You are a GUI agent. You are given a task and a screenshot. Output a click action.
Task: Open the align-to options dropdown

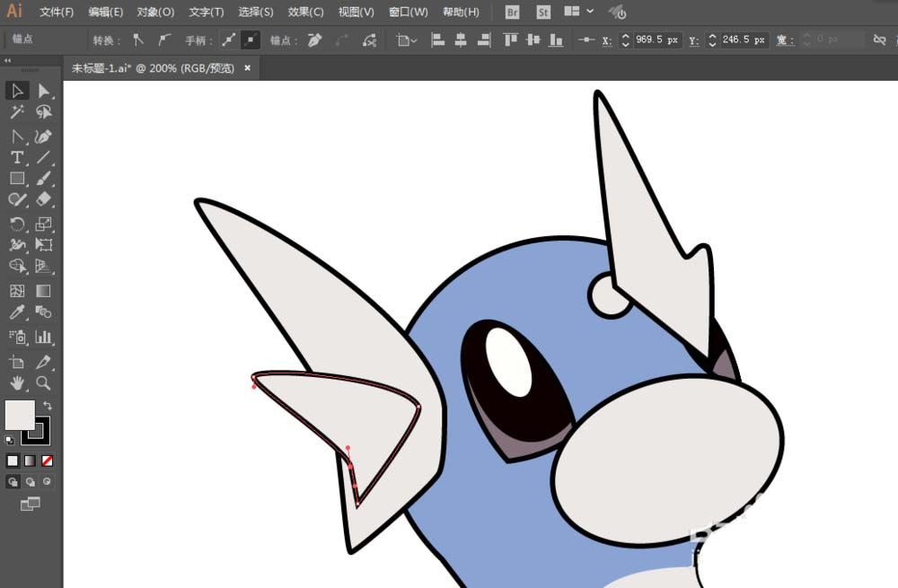point(407,40)
